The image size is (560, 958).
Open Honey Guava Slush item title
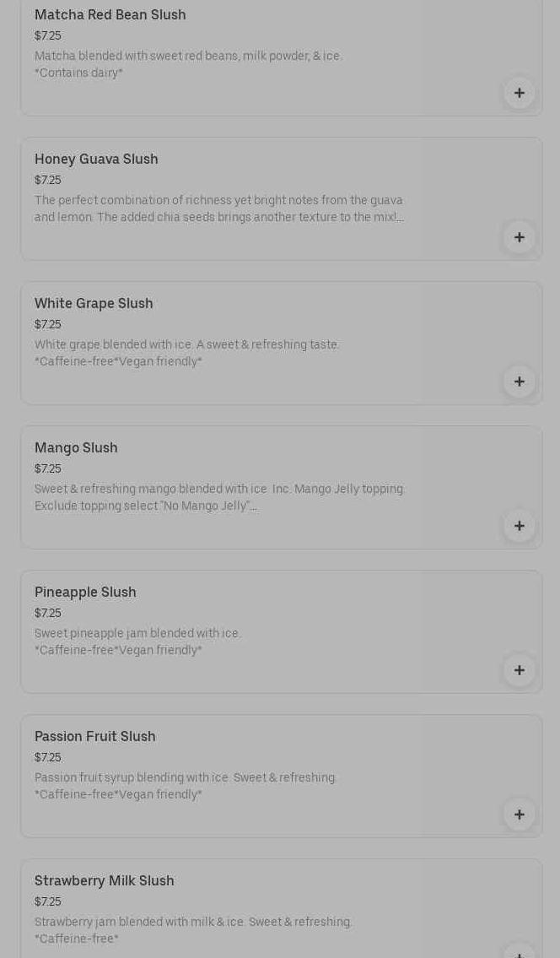(96, 160)
